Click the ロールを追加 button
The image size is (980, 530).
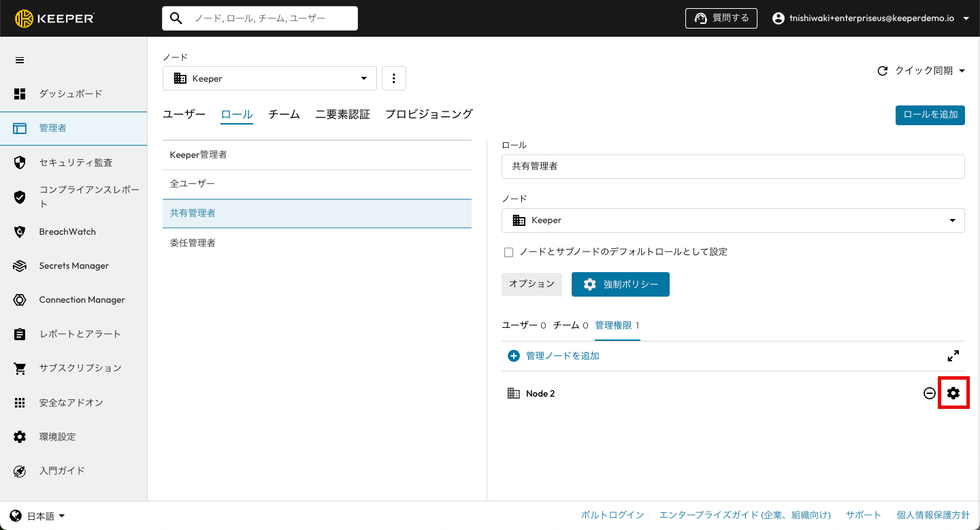point(930,116)
